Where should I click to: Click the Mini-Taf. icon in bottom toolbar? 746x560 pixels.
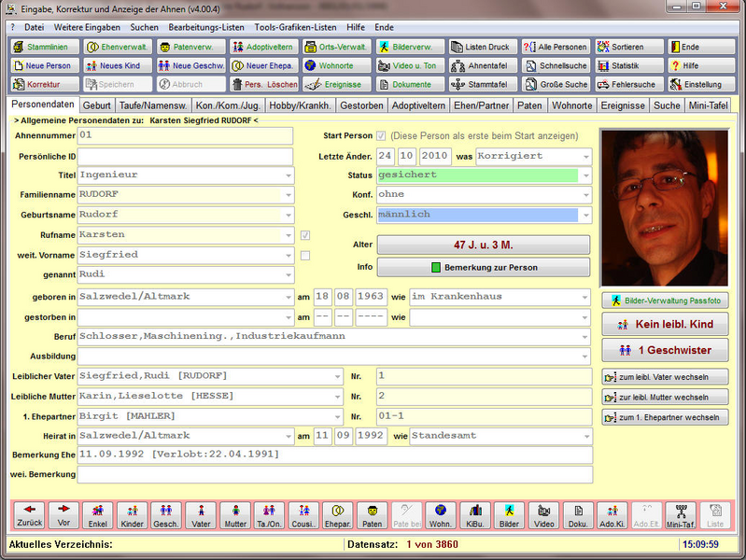[x=681, y=516]
